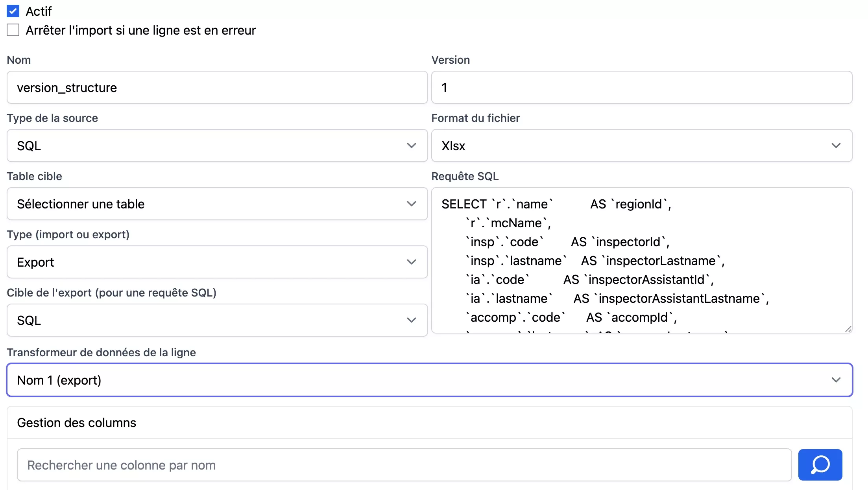Click the Gestion des columns header
868x490 pixels.
[x=77, y=422]
